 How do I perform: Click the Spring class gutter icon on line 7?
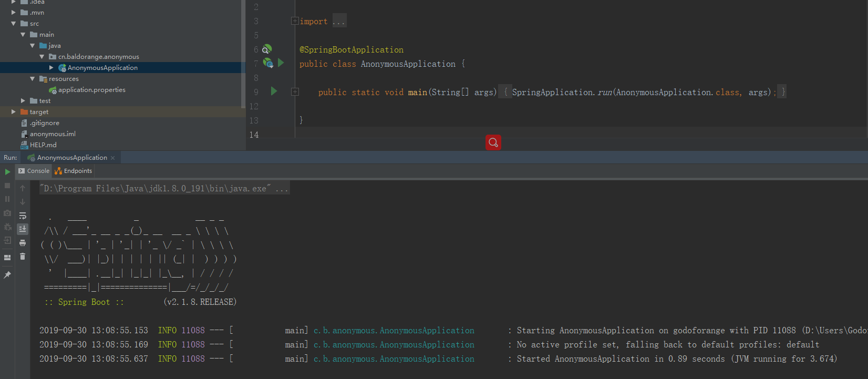coord(268,64)
